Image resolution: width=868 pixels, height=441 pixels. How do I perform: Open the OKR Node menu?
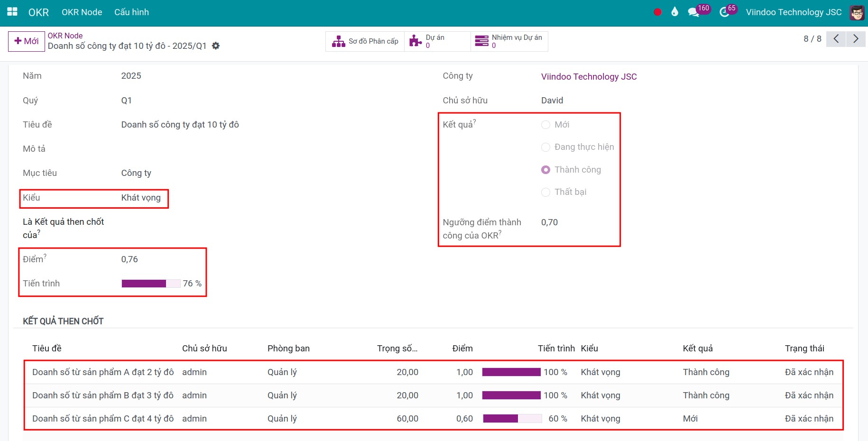coord(82,12)
